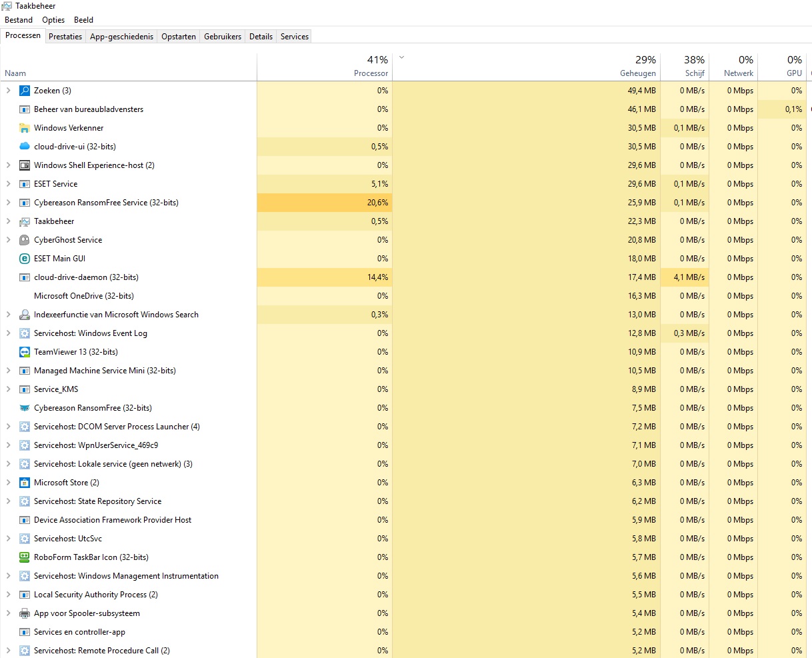Click the TeamViewer 13 process icon
Screen dimensions: 812x658
[x=25, y=352]
